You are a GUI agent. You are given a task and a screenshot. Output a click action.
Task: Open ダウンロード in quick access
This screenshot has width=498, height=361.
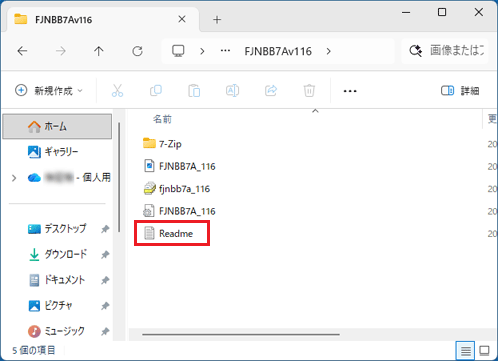pos(57,254)
